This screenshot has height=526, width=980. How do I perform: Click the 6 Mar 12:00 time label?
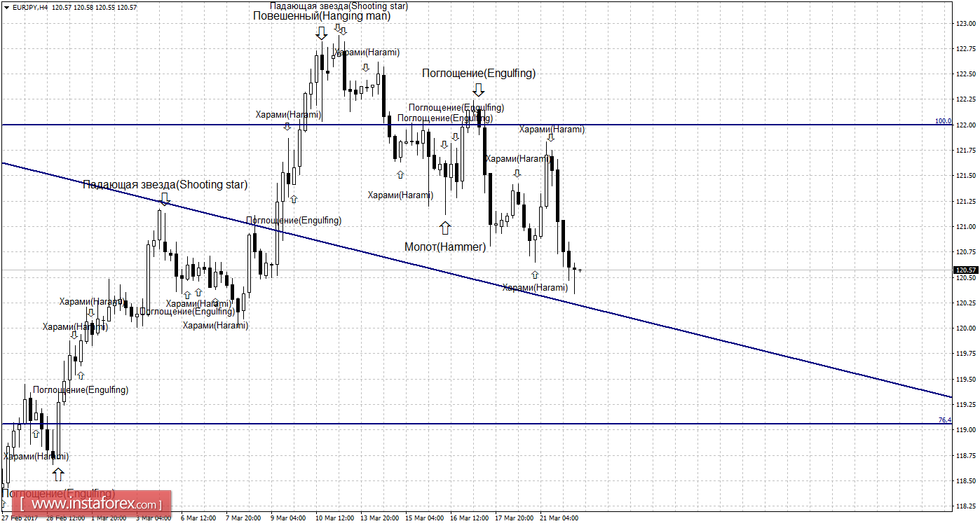198,519
